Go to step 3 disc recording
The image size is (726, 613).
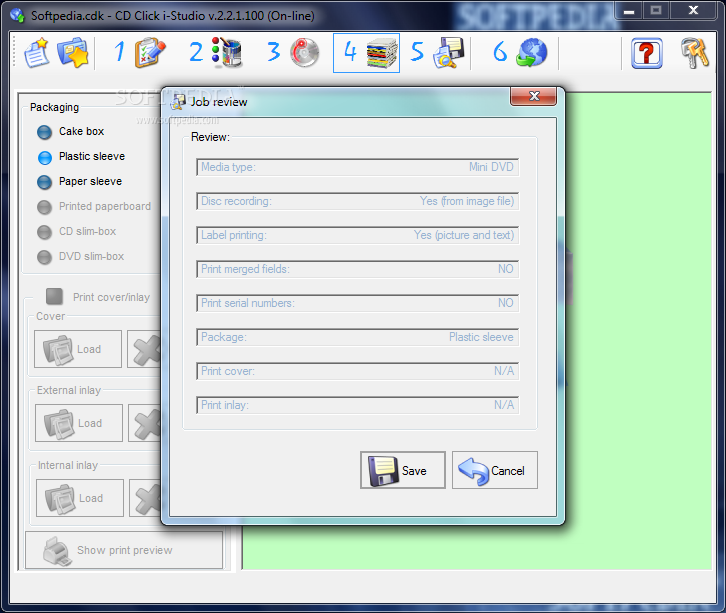293,52
